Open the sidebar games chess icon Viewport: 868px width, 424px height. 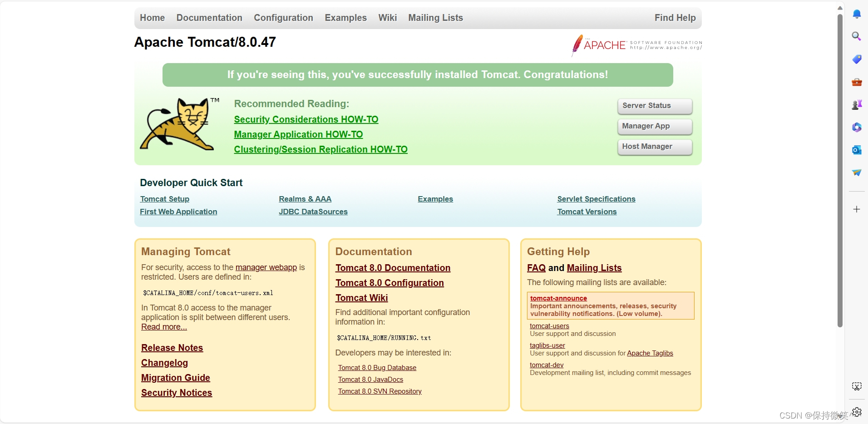coord(857,105)
